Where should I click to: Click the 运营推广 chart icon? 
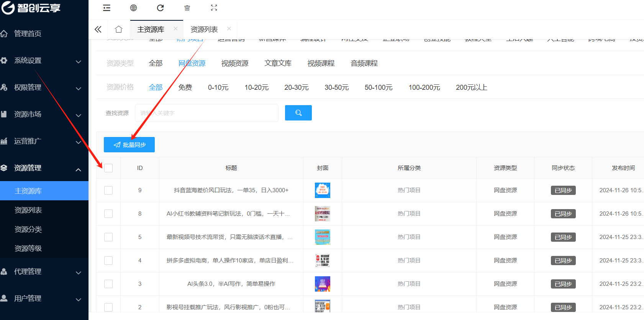pyautogui.click(x=4, y=141)
